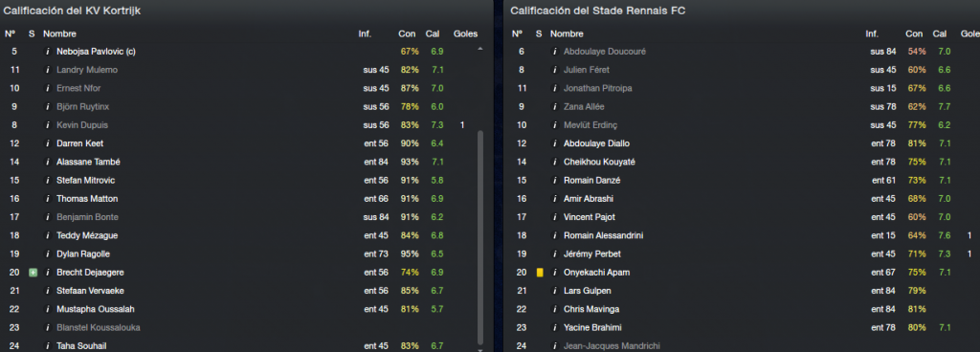
Task: Click green injury icon for Brecht Dejaegere
Action: (x=33, y=272)
